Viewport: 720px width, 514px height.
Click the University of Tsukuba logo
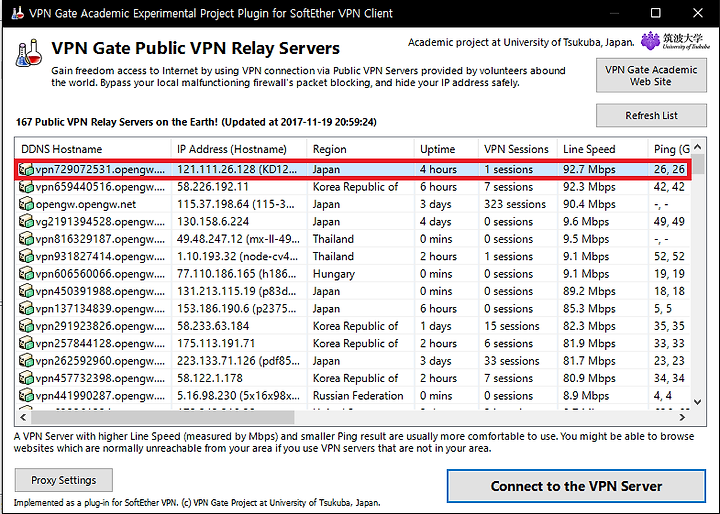[x=675, y=41]
